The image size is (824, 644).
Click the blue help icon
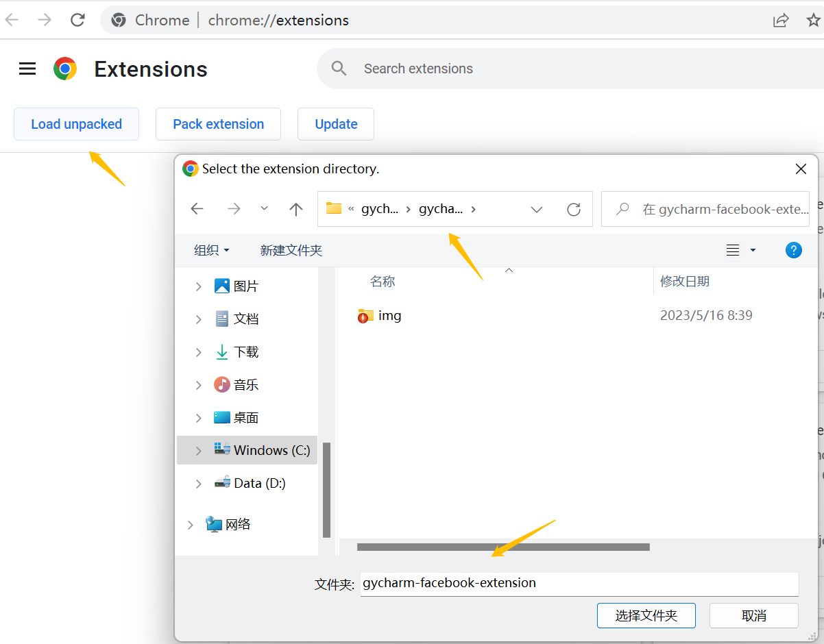point(794,250)
